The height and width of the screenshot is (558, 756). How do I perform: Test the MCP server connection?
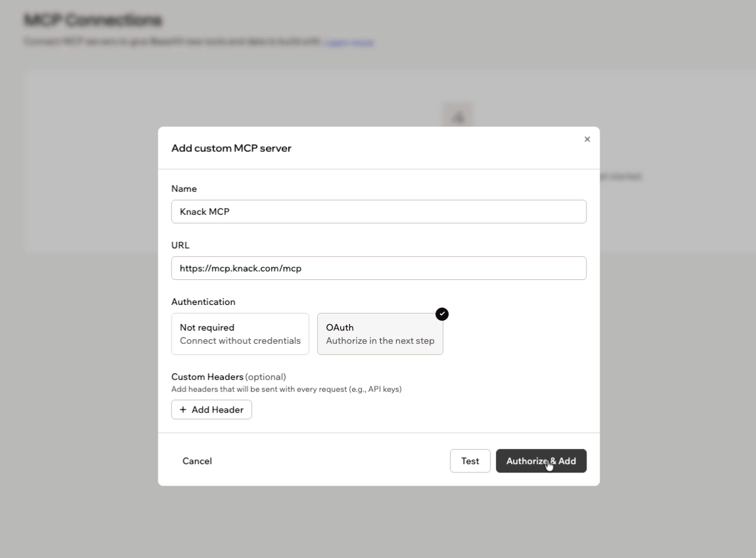[470, 461]
